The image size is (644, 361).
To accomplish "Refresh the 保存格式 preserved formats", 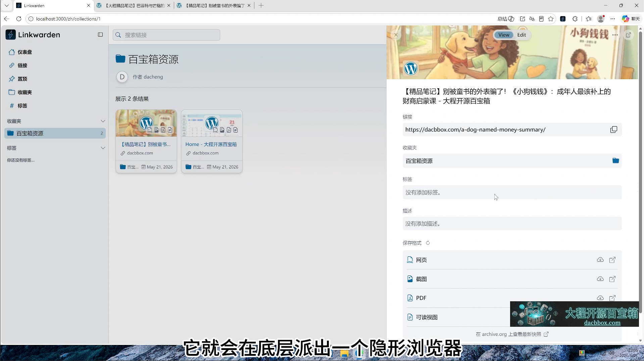I will pyautogui.click(x=428, y=243).
